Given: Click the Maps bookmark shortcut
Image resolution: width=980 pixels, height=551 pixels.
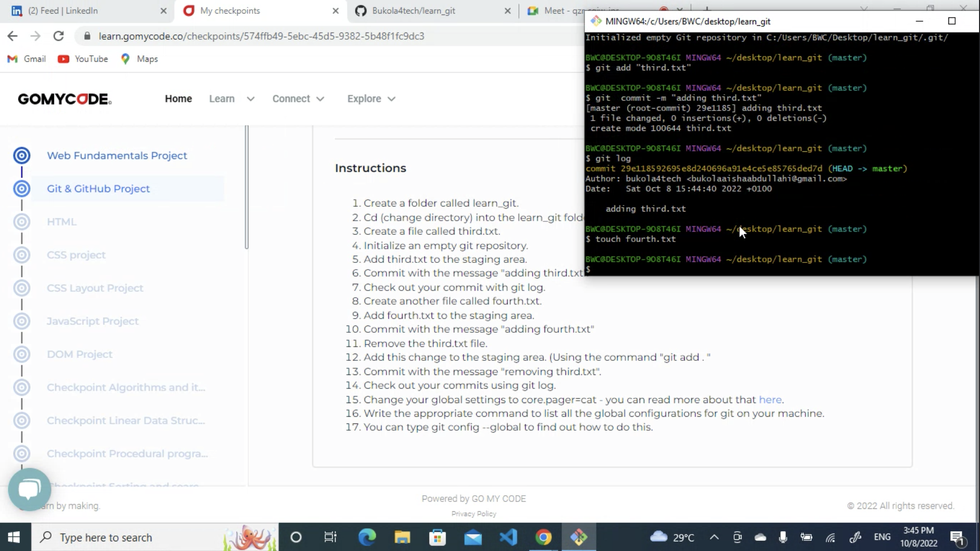Looking at the screenshot, I should pos(139,59).
